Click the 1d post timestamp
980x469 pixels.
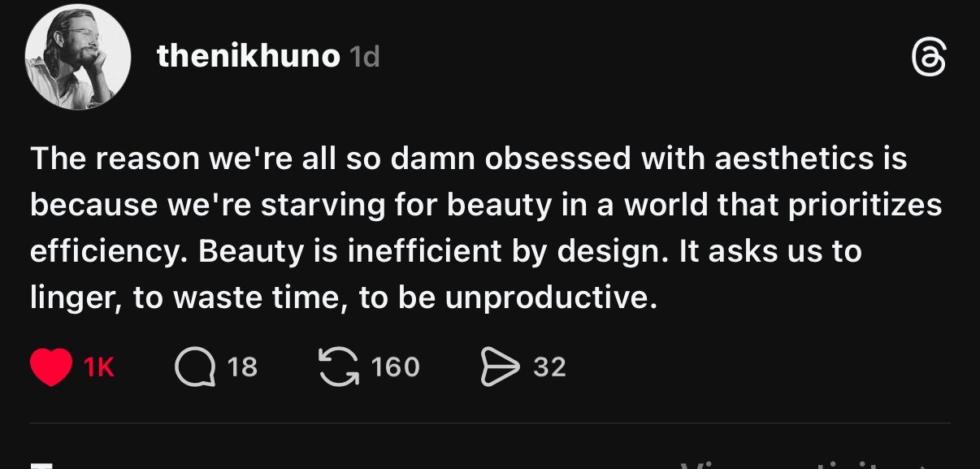(364, 57)
